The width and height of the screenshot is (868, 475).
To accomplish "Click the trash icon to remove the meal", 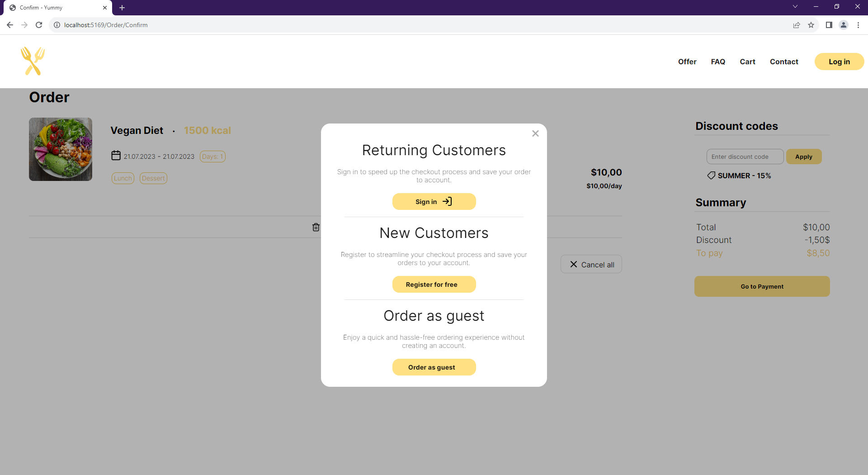I will tap(316, 227).
